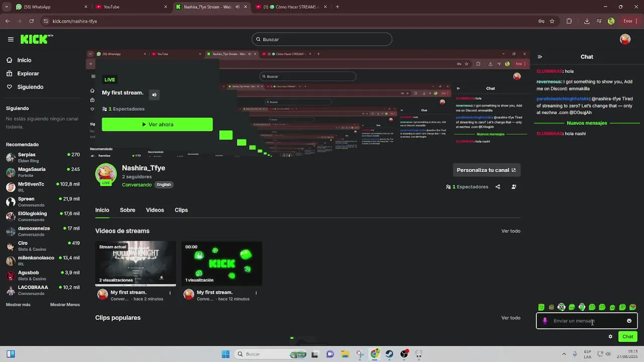The width and height of the screenshot is (644, 362).
Task: Open the Kick hamburger sidebar menu
Action: pos(11,39)
